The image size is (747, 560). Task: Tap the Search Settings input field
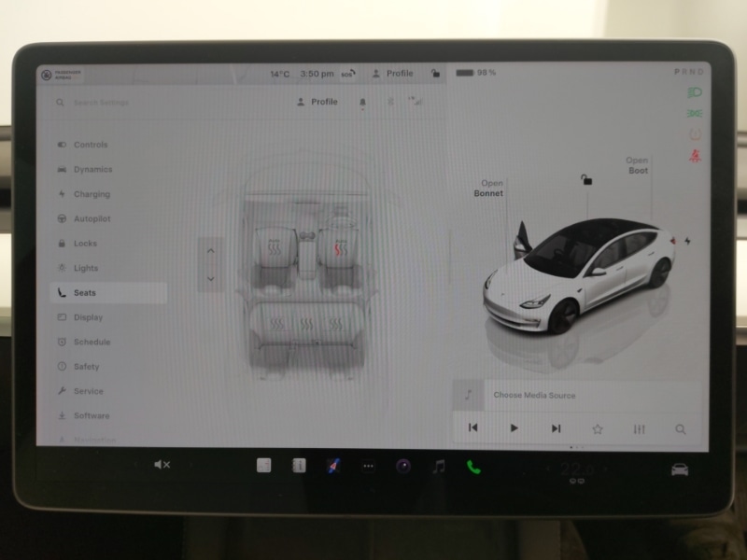(x=112, y=102)
